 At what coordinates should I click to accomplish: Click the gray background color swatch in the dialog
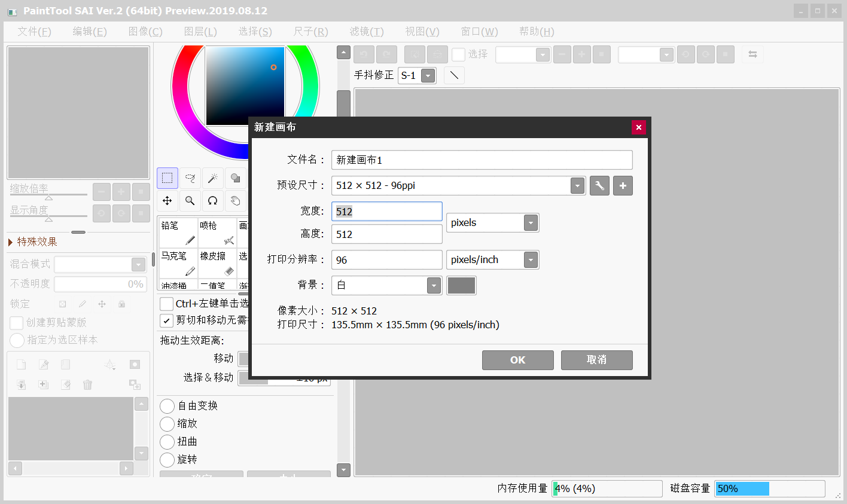tap(462, 286)
